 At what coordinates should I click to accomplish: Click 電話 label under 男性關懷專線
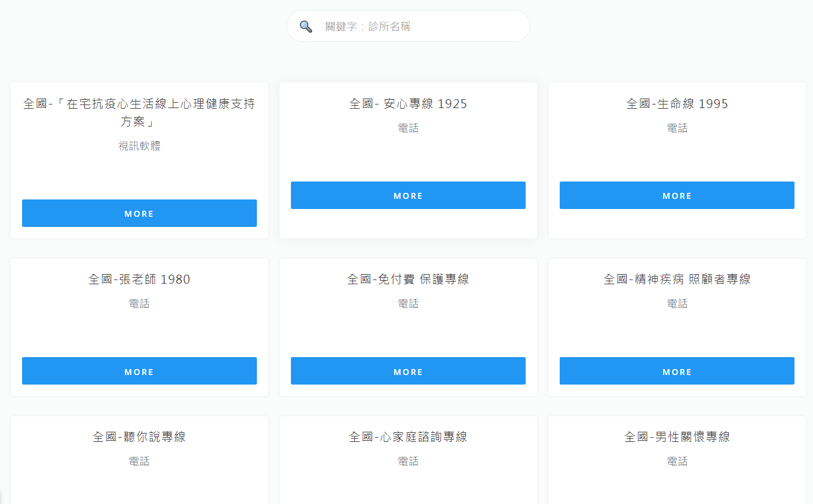pyautogui.click(x=677, y=462)
